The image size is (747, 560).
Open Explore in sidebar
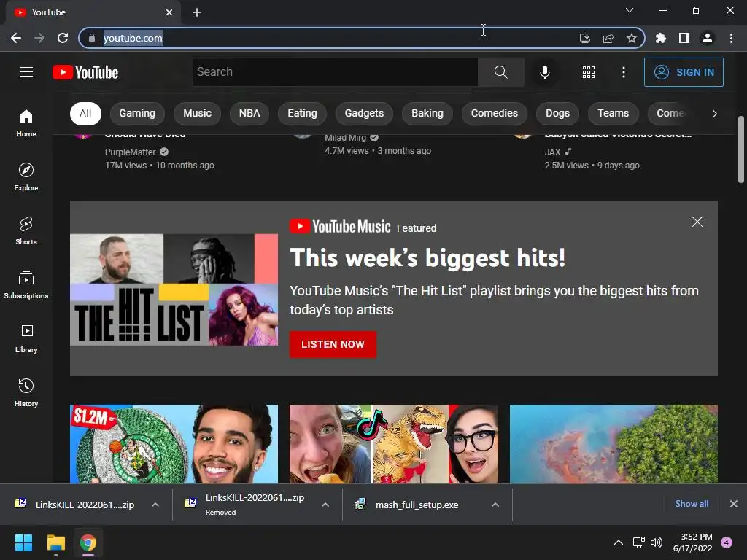(x=26, y=176)
